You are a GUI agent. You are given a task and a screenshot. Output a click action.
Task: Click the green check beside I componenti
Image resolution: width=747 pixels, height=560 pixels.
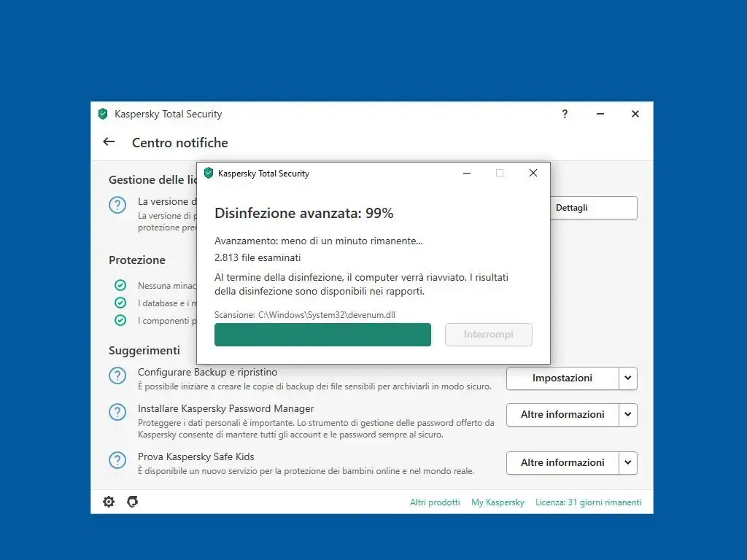(x=120, y=321)
